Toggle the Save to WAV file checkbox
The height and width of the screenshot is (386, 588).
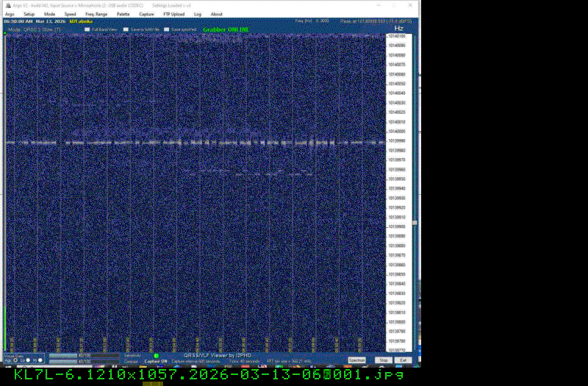pos(126,29)
